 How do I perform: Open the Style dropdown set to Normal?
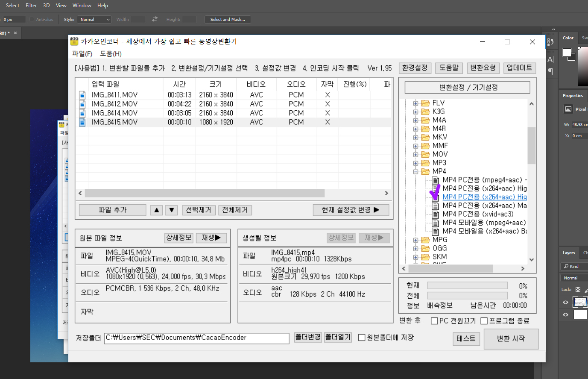[94, 19]
